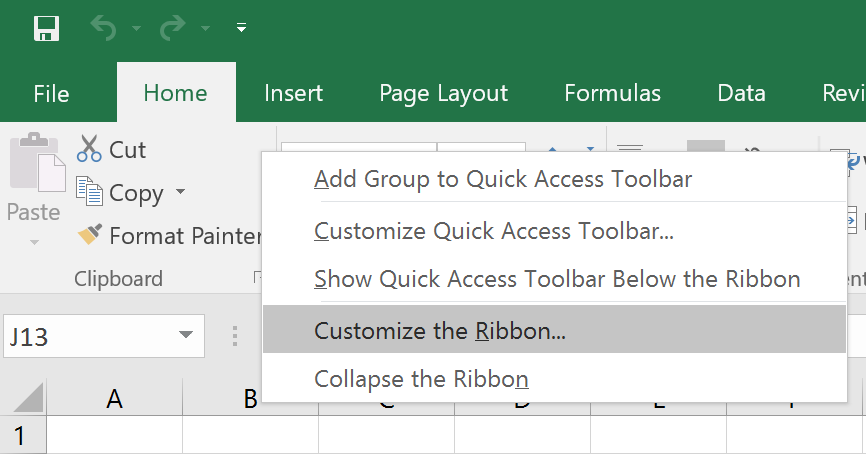Image resolution: width=866 pixels, height=454 pixels.
Task: Open the Customize Quick Access Toolbar dropdown
Action: 241,28
